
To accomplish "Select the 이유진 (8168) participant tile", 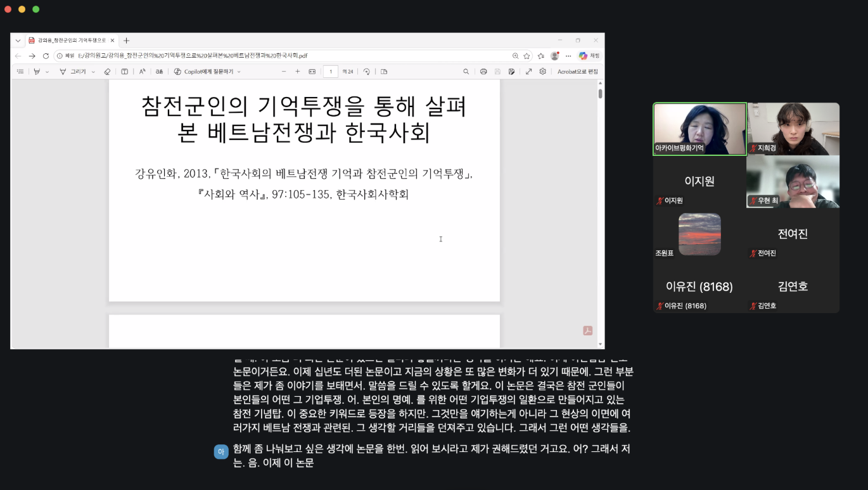I will 699,287.
